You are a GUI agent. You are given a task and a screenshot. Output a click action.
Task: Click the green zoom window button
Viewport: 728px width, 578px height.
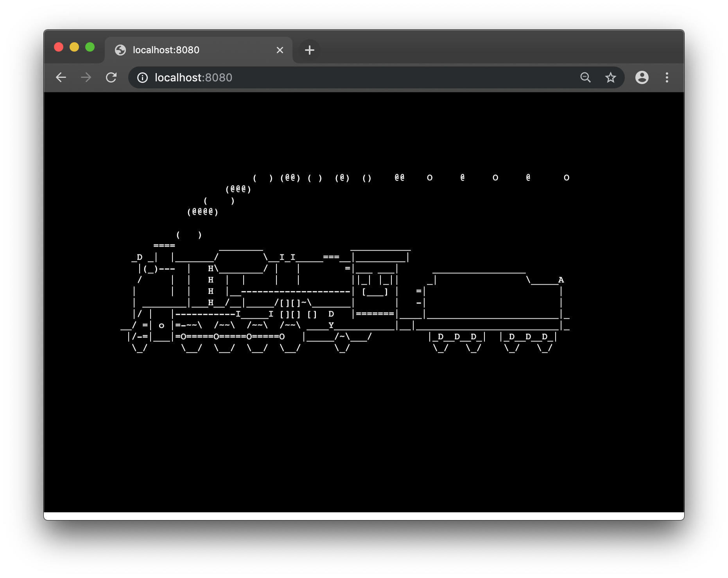point(90,46)
